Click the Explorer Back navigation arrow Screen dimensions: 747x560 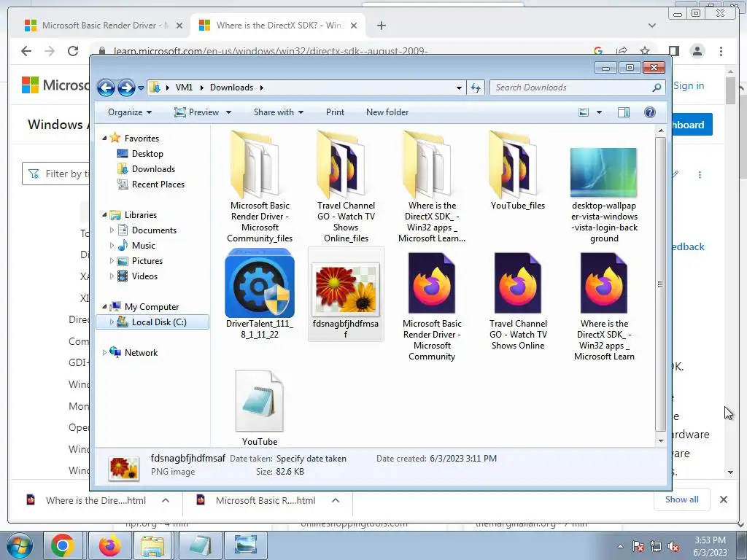coord(106,87)
